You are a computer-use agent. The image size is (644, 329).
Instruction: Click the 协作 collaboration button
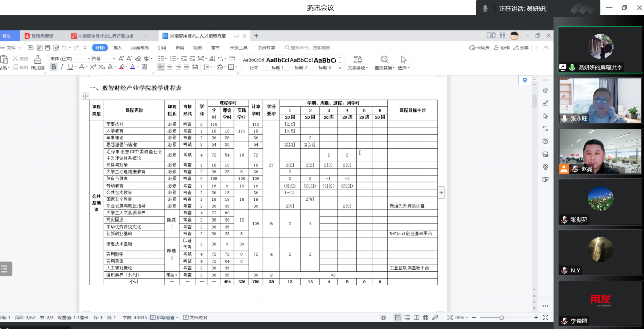(502, 48)
